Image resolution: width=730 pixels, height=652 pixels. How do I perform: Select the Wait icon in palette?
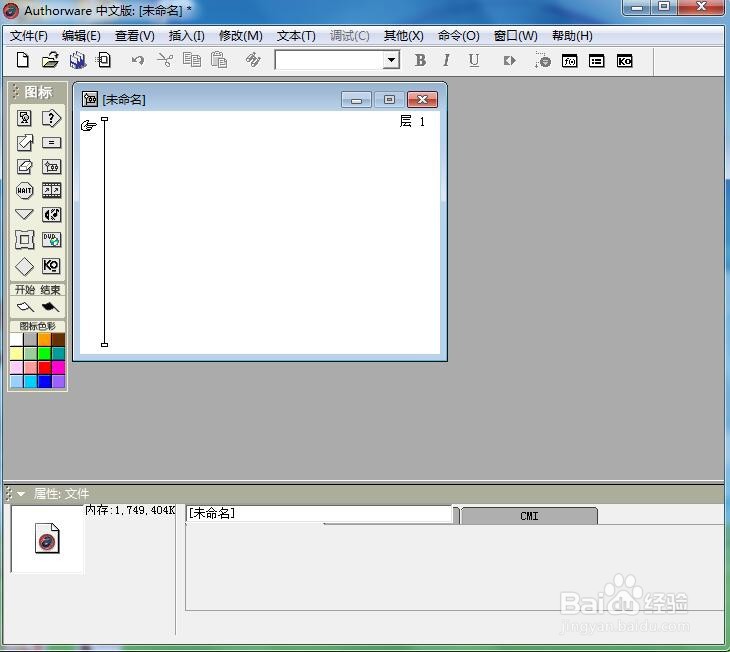[x=24, y=190]
